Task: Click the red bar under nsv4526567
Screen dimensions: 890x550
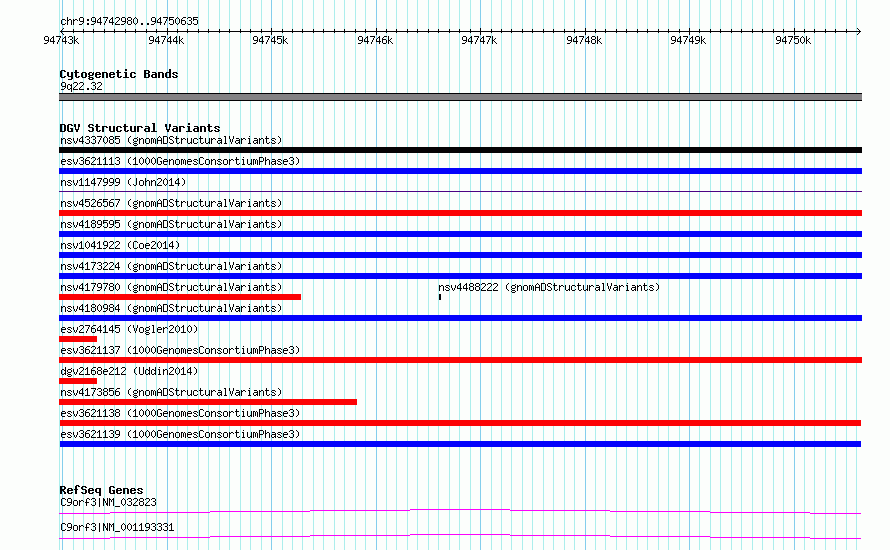Action: coord(460,213)
